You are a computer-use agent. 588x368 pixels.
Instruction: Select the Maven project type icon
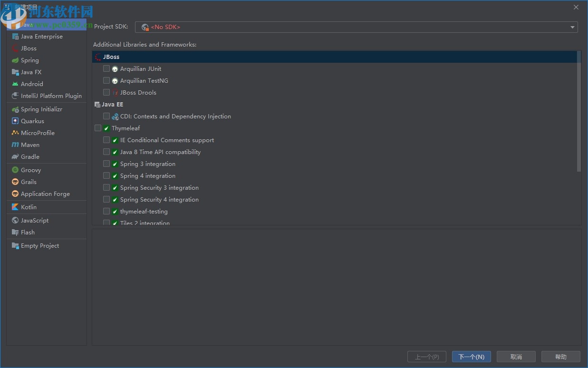[x=16, y=145]
